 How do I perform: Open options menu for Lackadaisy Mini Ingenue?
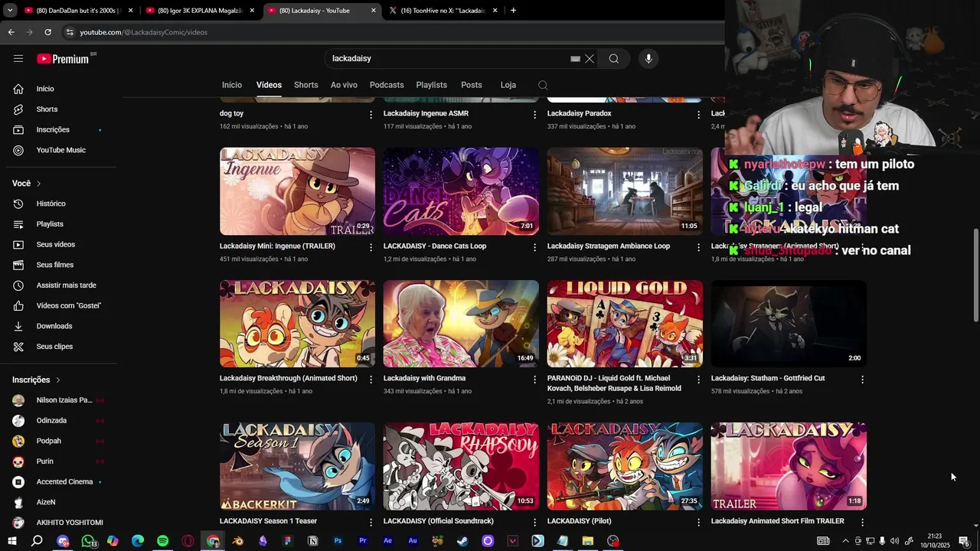click(371, 247)
